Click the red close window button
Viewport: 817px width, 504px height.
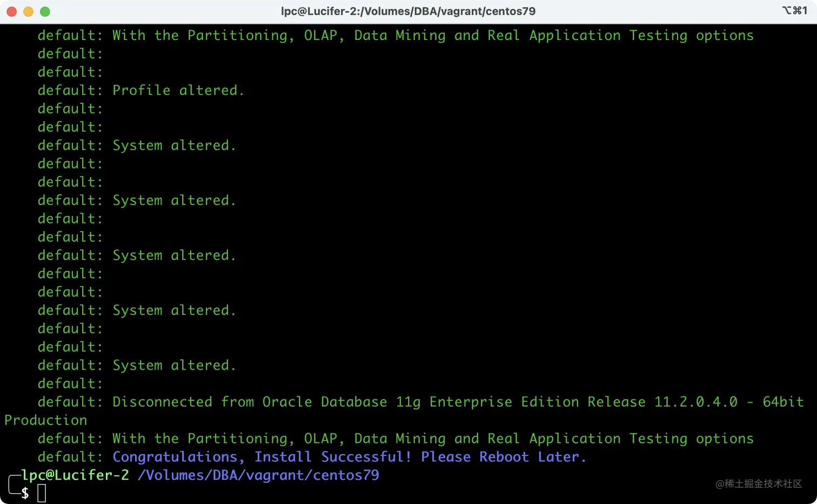[x=12, y=11]
